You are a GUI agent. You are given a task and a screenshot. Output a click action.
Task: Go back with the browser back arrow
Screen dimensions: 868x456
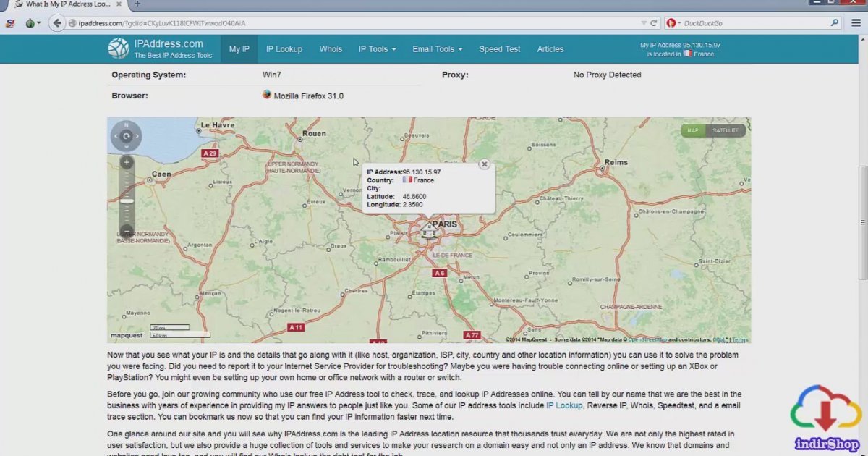(57, 23)
